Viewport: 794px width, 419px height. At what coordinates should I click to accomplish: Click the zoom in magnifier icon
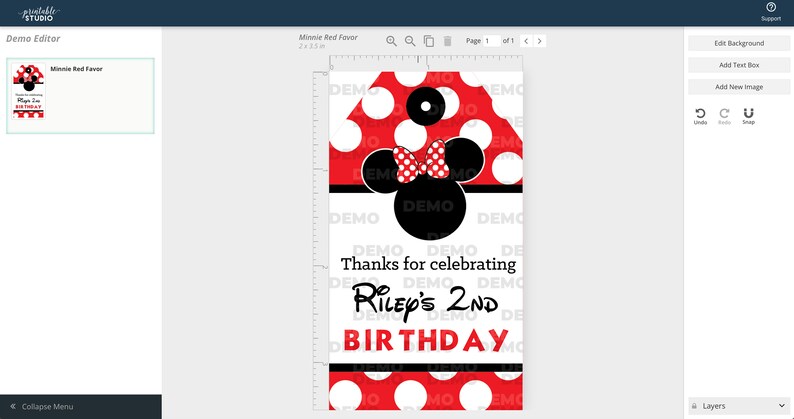tap(391, 41)
